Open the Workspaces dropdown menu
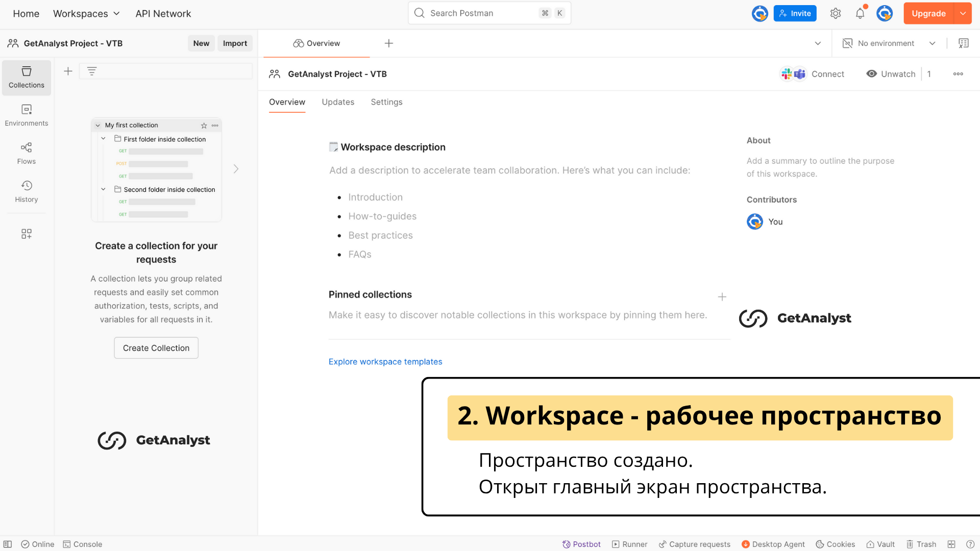The image size is (980, 551). [x=86, y=14]
